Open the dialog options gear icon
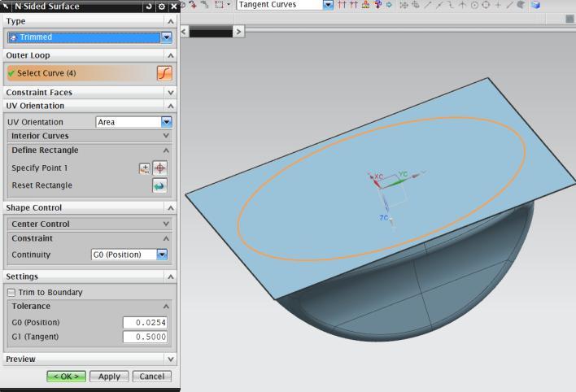This screenshot has height=392, width=576. click(x=162, y=7)
